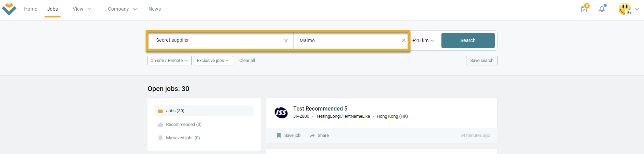This screenshot has height=154, width=644.
Task: Open the Test Recommended 5 job title
Action: click(320, 108)
